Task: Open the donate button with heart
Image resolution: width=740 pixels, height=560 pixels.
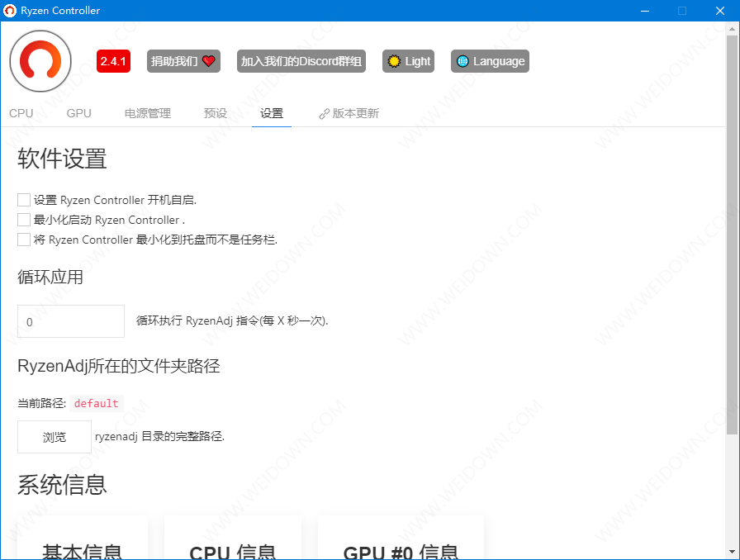Action: (183, 61)
